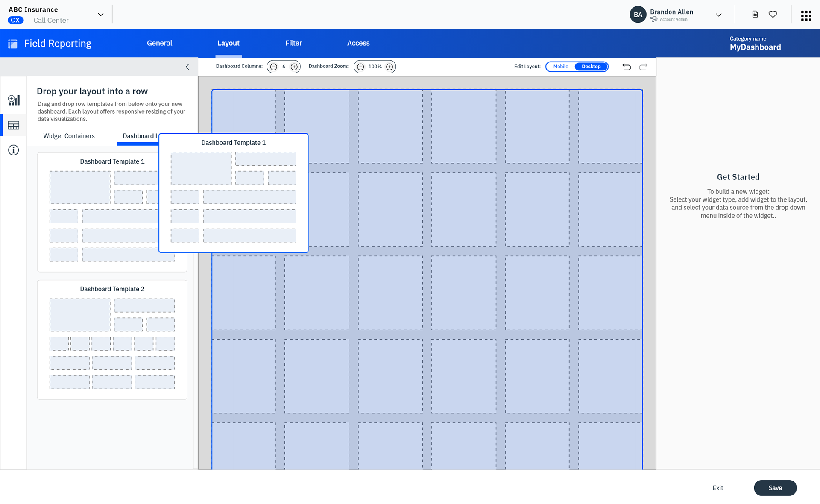Click the Exit button

pyautogui.click(x=717, y=488)
